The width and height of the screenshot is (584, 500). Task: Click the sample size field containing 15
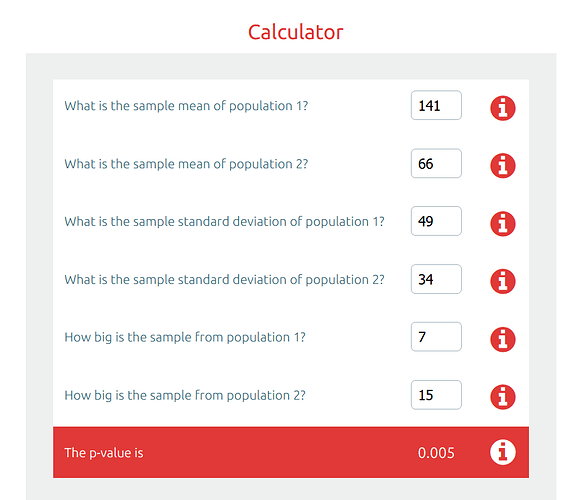(436, 395)
